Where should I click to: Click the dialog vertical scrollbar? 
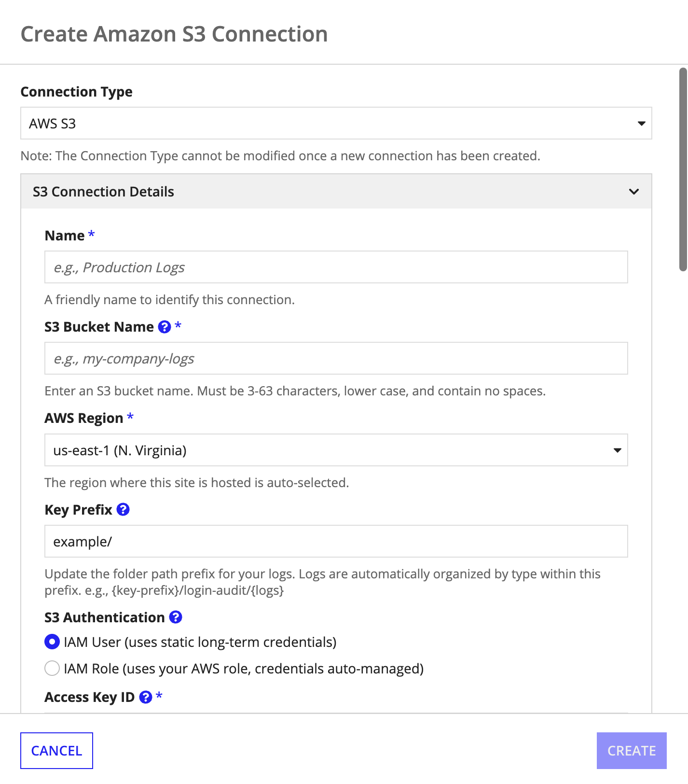coord(683,169)
